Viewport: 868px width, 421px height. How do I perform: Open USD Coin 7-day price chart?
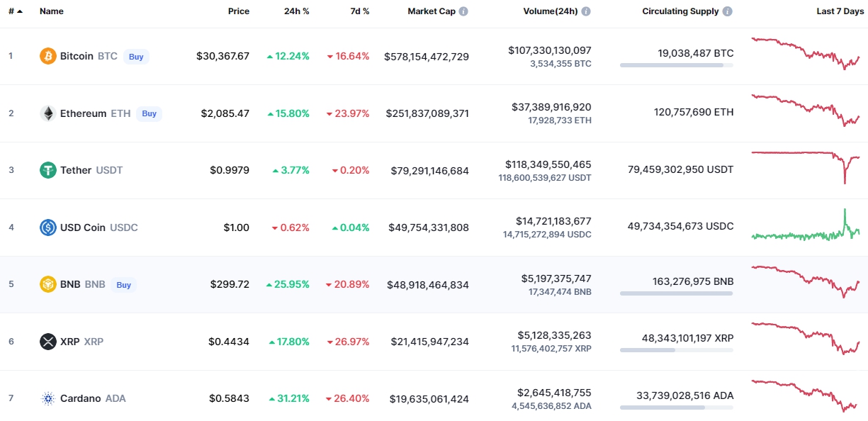806,224
